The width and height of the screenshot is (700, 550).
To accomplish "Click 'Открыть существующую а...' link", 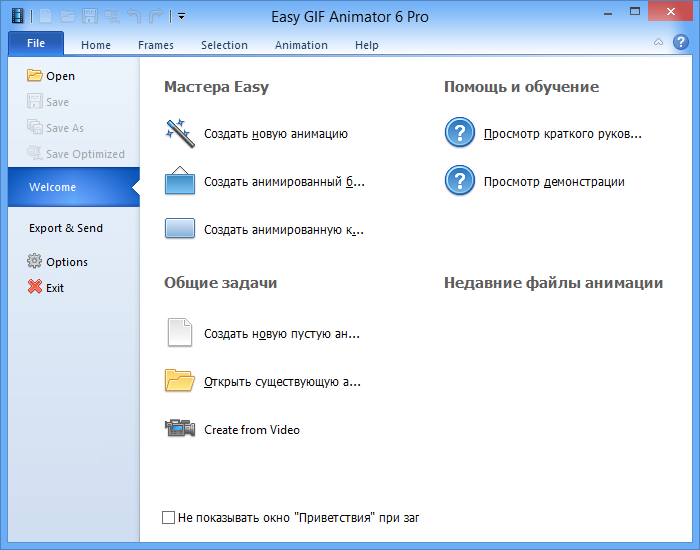I will [282, 382].
